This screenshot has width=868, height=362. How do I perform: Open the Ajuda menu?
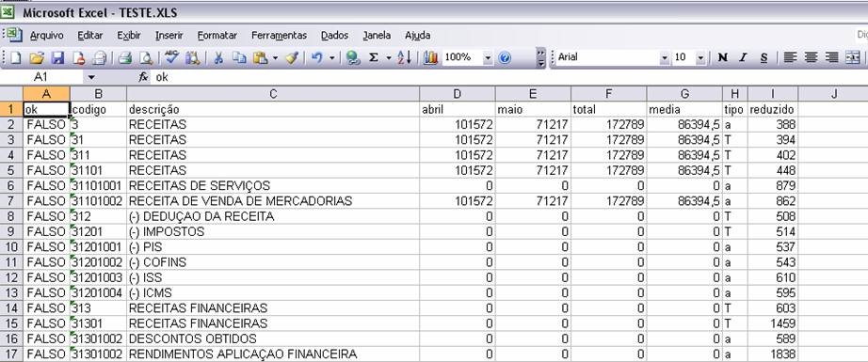click(417, 36)
